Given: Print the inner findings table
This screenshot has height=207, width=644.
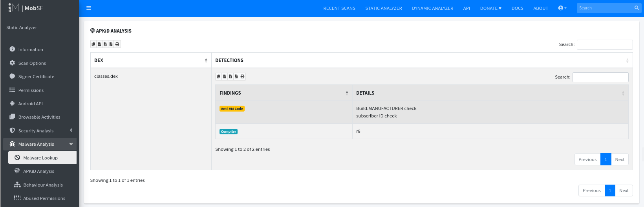Looking at the screenshot, I should [242, 76].
